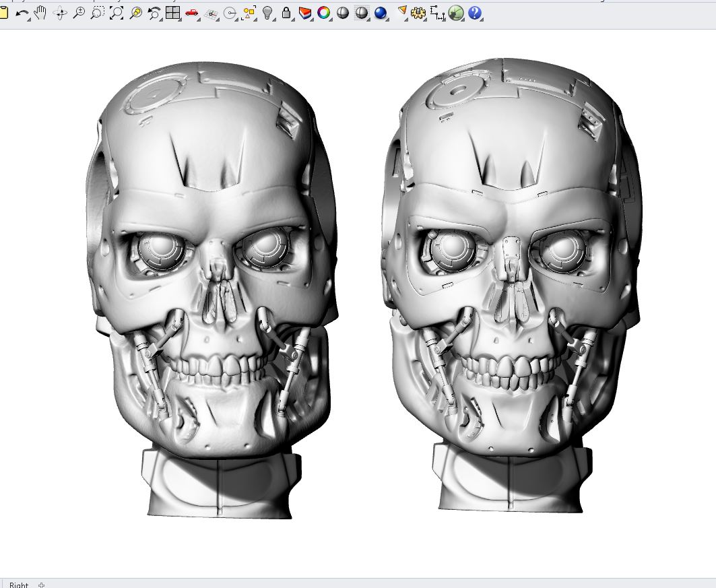
Task: Switch to shaded viewport sphere icon
Action: [x=342, y=13]
